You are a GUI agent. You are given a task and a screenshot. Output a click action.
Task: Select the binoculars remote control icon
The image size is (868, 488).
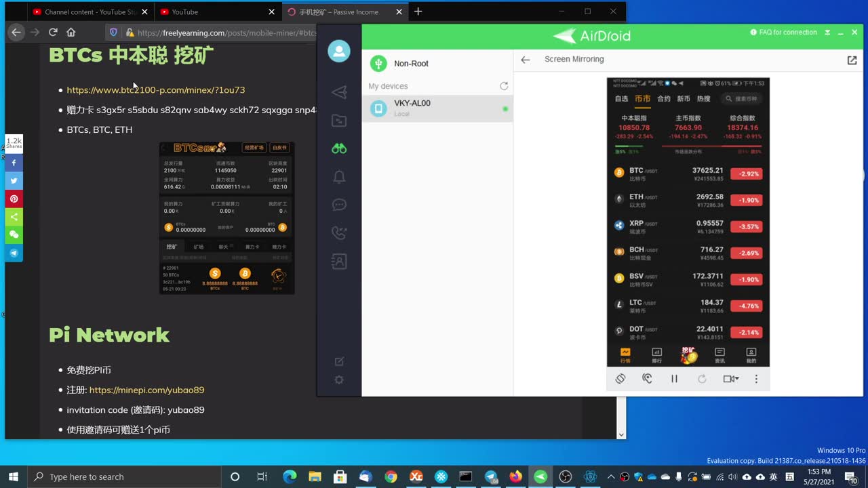[x=339, y=148]
